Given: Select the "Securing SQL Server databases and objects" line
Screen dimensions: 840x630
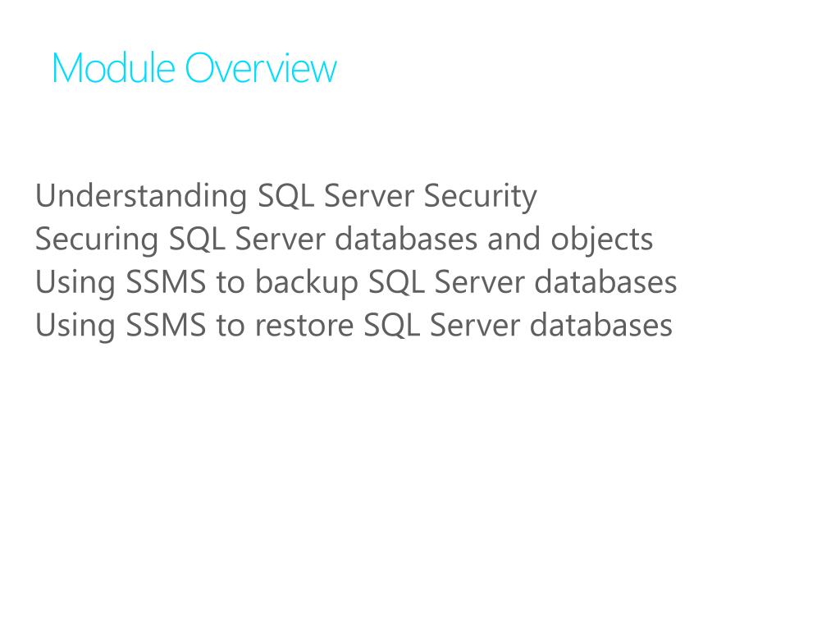Looking at the screenshot, I should [344, 240].
